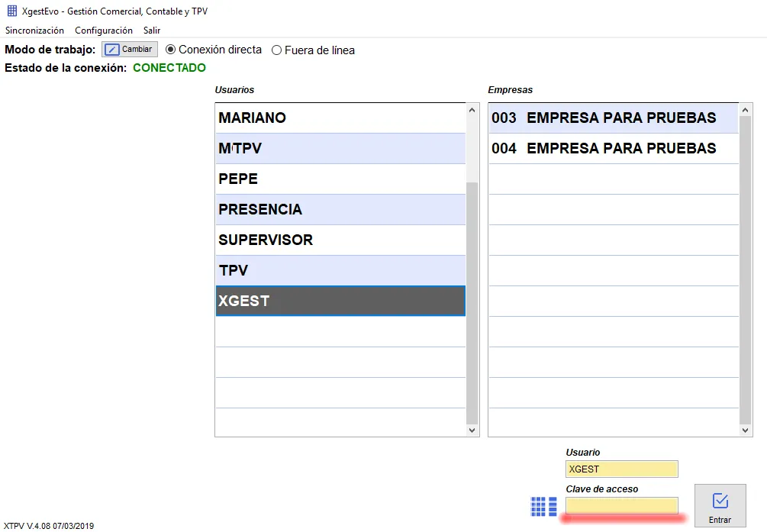Click the Clave de acceso password field
Viewport: 767px width, 532px height.
pos(621,505)
